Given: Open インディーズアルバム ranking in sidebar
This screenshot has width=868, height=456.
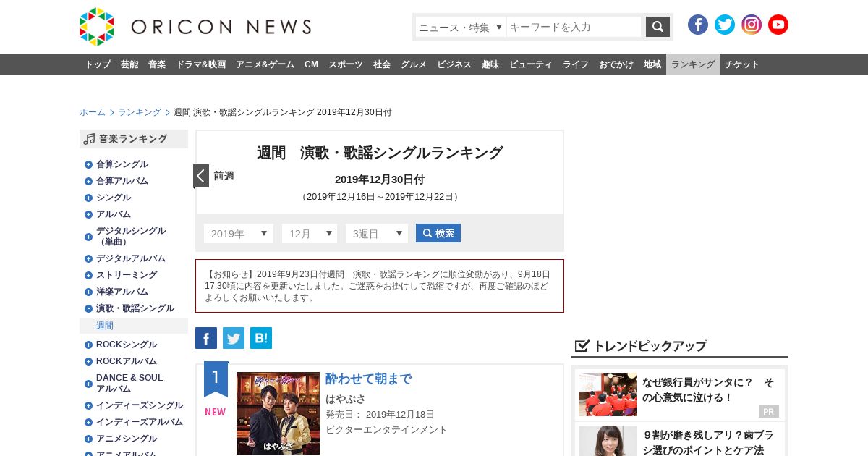Looking at the screenshot, I should point(140,422).
